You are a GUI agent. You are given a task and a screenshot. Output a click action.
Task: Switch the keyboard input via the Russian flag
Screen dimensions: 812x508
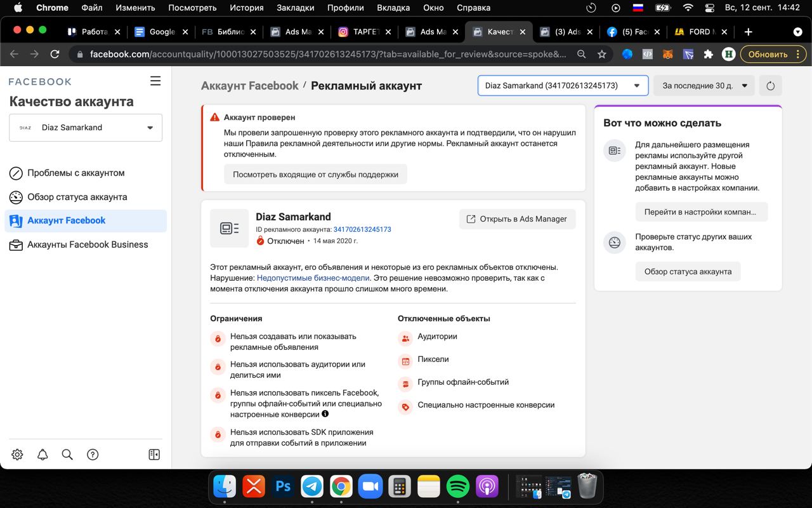pyautogui.click(x=638, y=8)
